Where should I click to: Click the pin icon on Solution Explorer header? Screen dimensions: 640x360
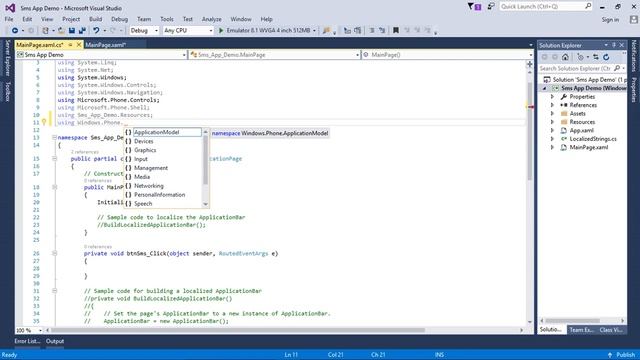tap(614, 45)
